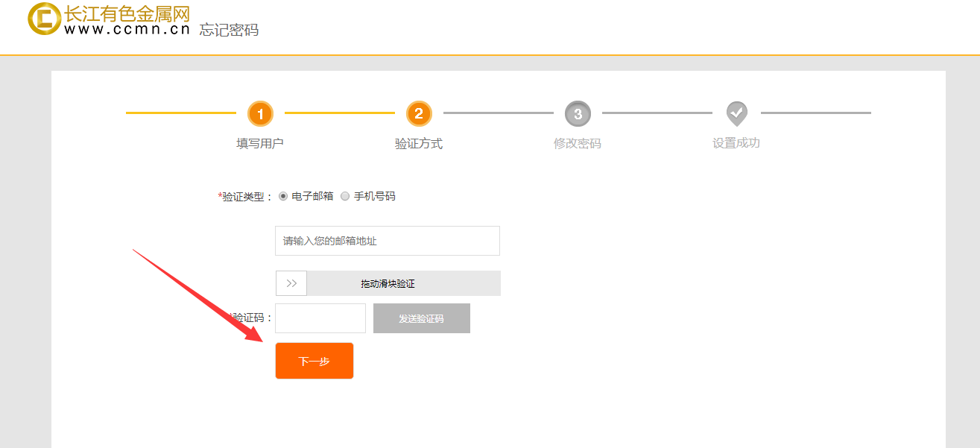980x448 pixels.
Task: Click the 设置成功 step label
Action: click(736, 142)
